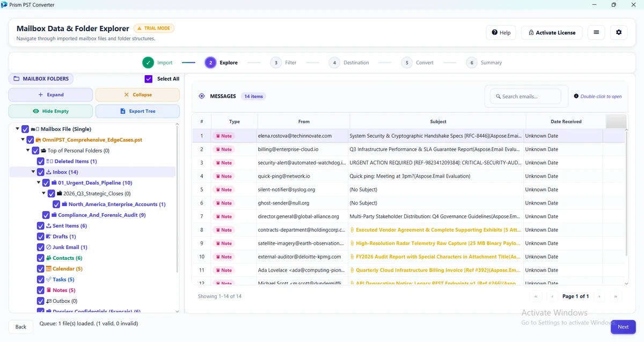Collapse the 2026_Q3_Strategic_Closes node arrow
This screenshot has height=342, width=644.
44,193
